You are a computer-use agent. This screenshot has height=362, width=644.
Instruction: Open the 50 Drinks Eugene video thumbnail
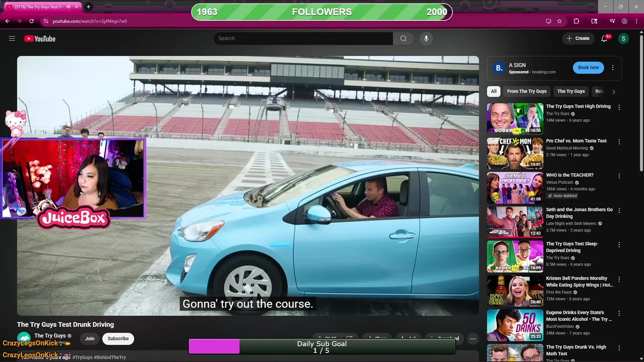[515, 325]
